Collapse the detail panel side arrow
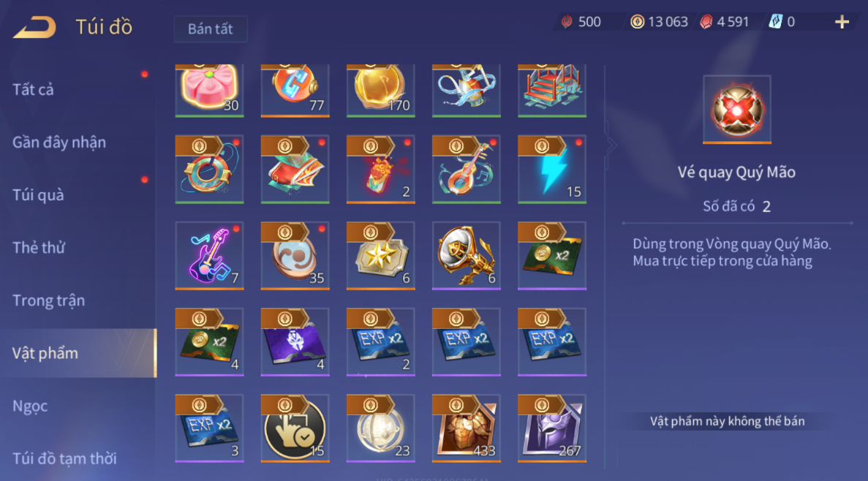 [611, 145]
